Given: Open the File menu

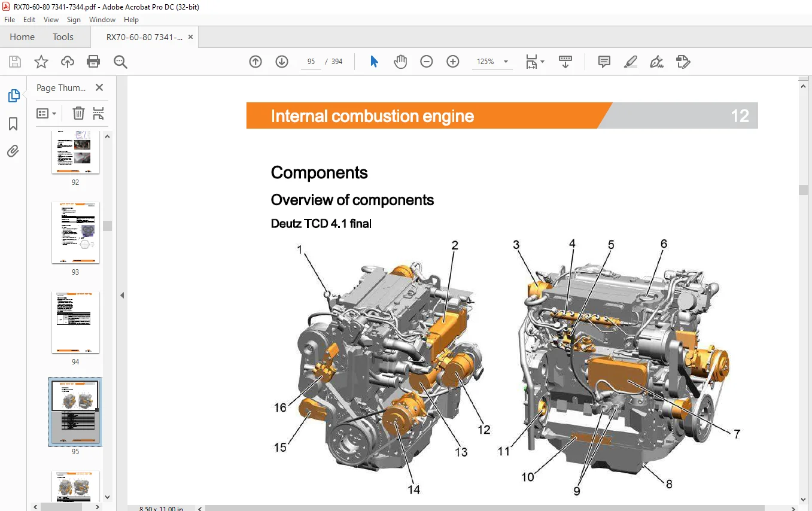Looking at the screenshot, I should (x=10, y=20).
